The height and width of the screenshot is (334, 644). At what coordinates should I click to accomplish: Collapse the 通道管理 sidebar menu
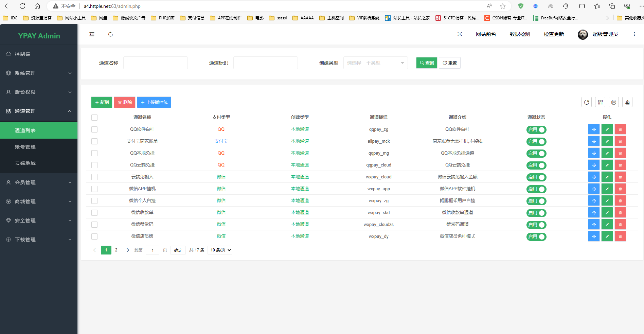click(x=39, y=111)
